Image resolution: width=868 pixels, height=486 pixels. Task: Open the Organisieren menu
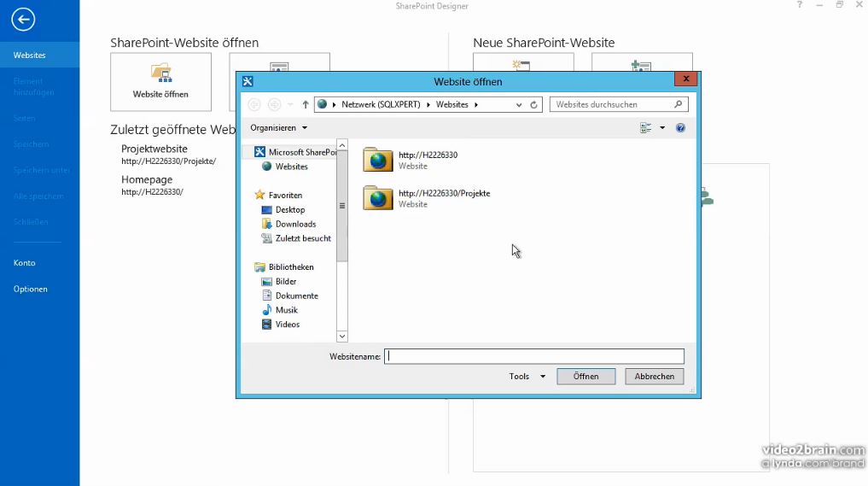(278, 127)
